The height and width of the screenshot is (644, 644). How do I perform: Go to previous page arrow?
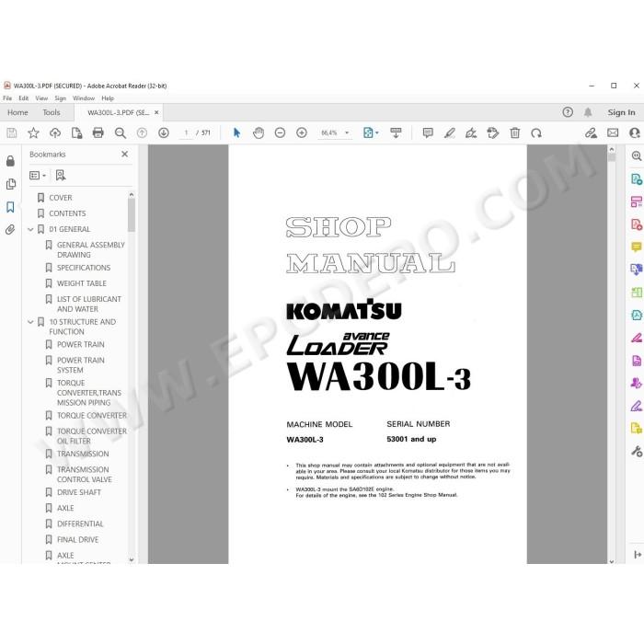point(142,132)
